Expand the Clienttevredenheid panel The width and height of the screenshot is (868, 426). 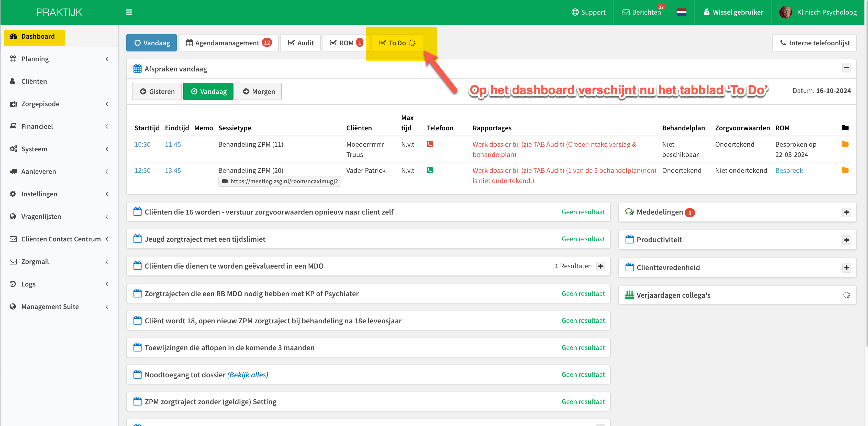847,268
